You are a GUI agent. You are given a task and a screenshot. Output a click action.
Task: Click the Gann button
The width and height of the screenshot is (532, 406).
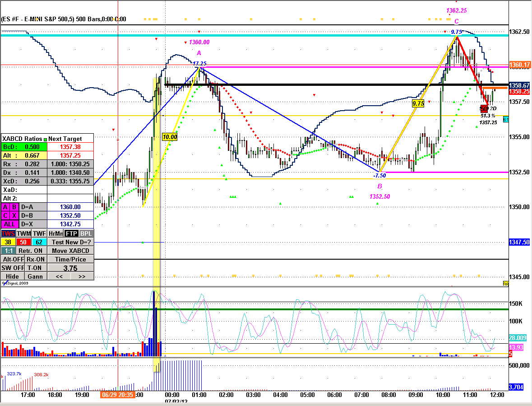36,276
